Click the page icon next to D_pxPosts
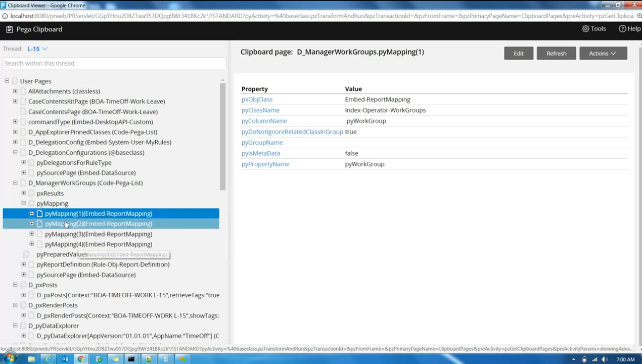Screen dimensions: 642x364 (x=23, y=285)
